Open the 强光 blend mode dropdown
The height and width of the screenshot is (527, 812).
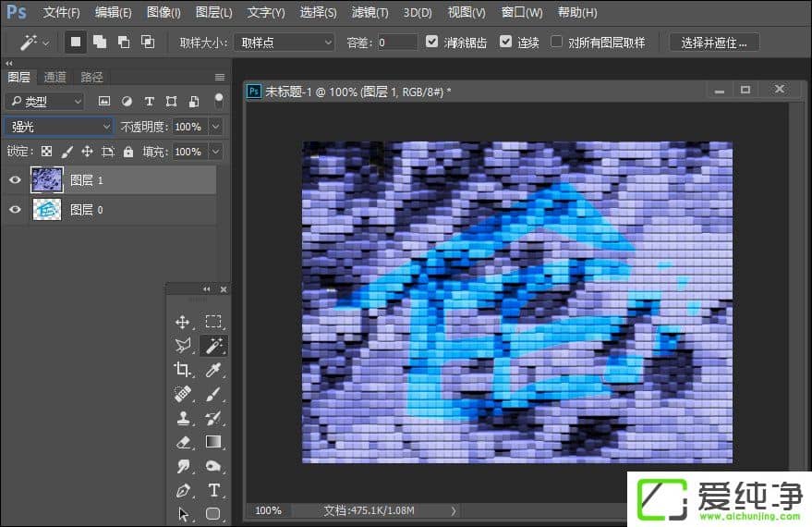point(58,127)
